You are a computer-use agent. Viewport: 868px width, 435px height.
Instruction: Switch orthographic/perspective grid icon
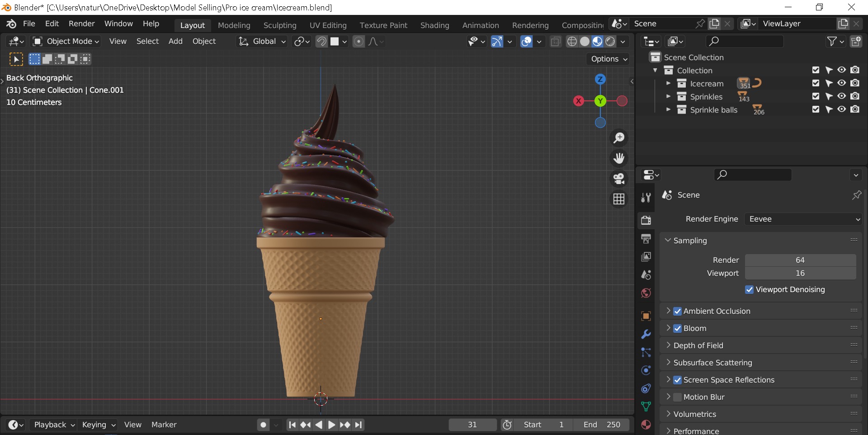[619, 199]
